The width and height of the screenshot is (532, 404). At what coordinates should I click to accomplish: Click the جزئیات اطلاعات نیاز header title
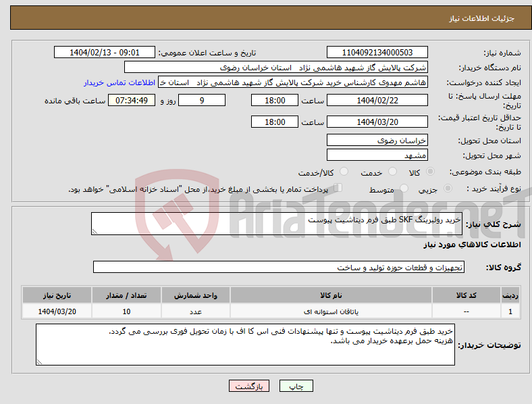coord(482,18)
